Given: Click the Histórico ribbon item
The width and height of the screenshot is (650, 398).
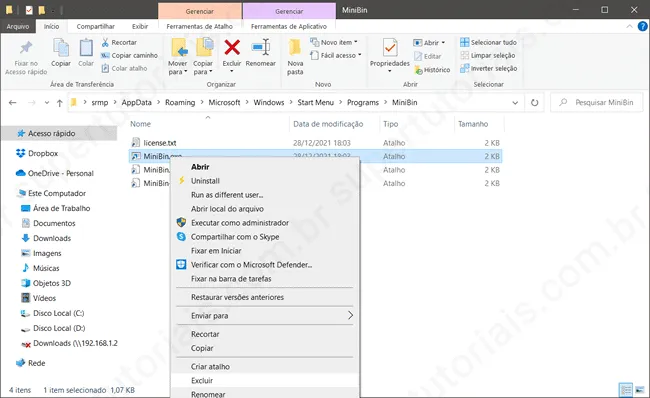Looking at the screenshot, I should (x=432, y=70).
